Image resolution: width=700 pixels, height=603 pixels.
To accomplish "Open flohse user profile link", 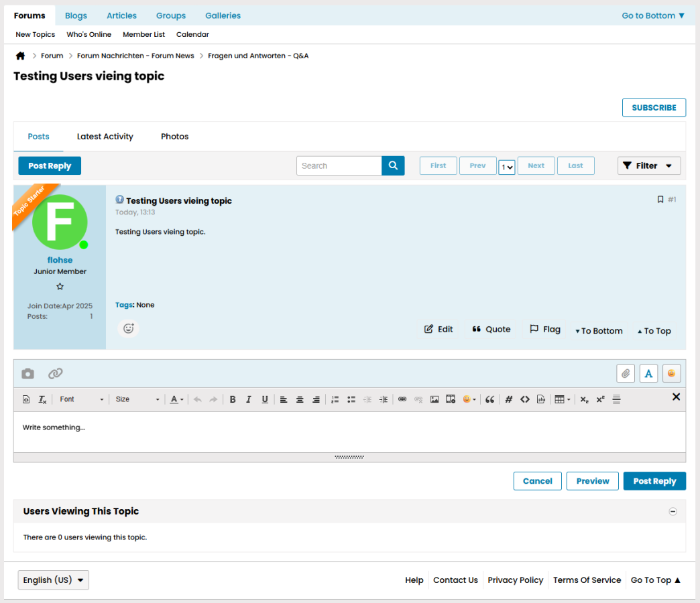I will click(x=60, y=260).
